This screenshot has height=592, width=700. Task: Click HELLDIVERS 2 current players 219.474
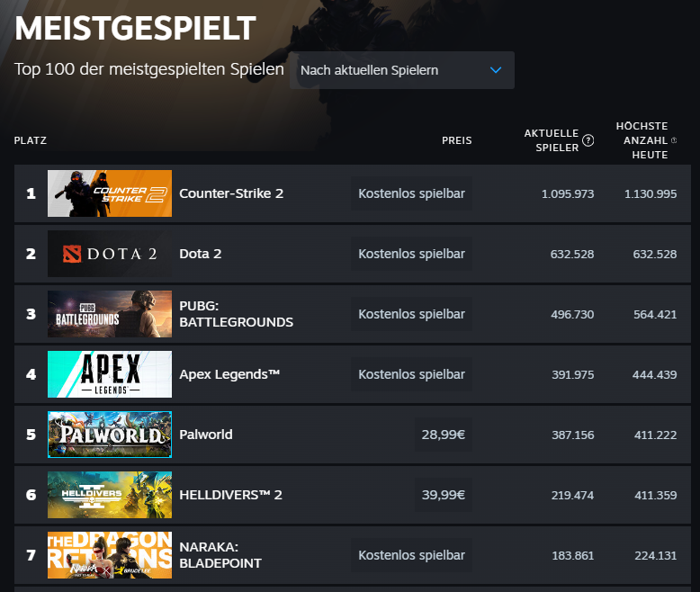(x=572, y=495)
